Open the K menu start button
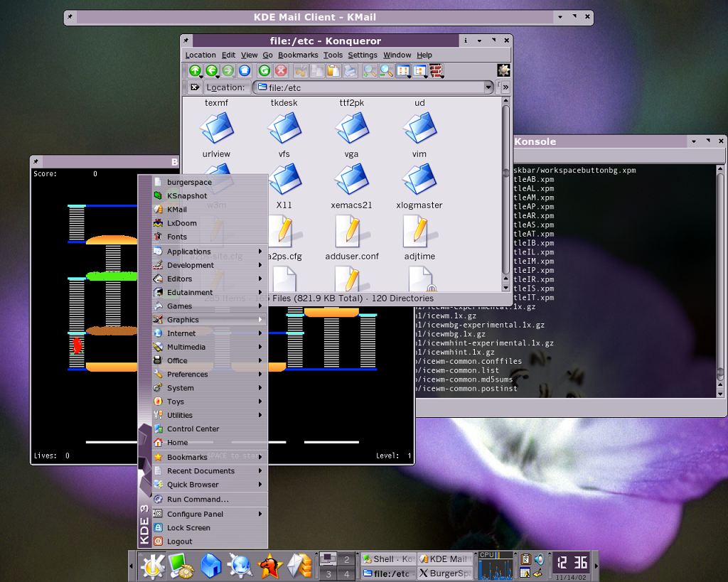 (x=152, y=566)
